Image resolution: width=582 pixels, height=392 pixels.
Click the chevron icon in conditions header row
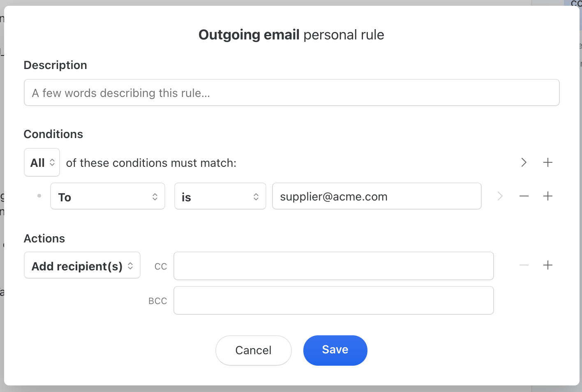point(524,162)
